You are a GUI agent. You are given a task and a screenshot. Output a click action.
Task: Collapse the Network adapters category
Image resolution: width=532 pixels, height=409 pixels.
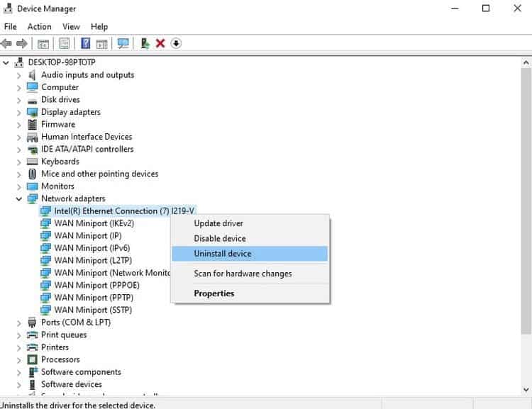click(x=18, y=199)
